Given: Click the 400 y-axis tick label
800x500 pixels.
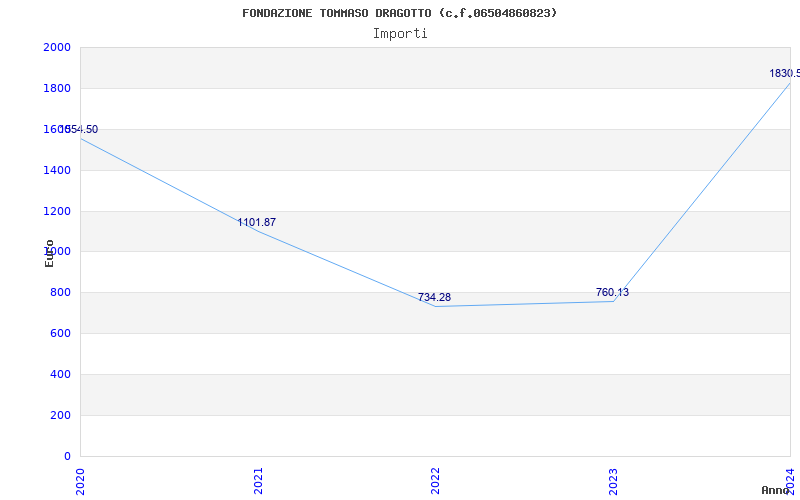Looking at the screenshot, I should click(61, 374).
